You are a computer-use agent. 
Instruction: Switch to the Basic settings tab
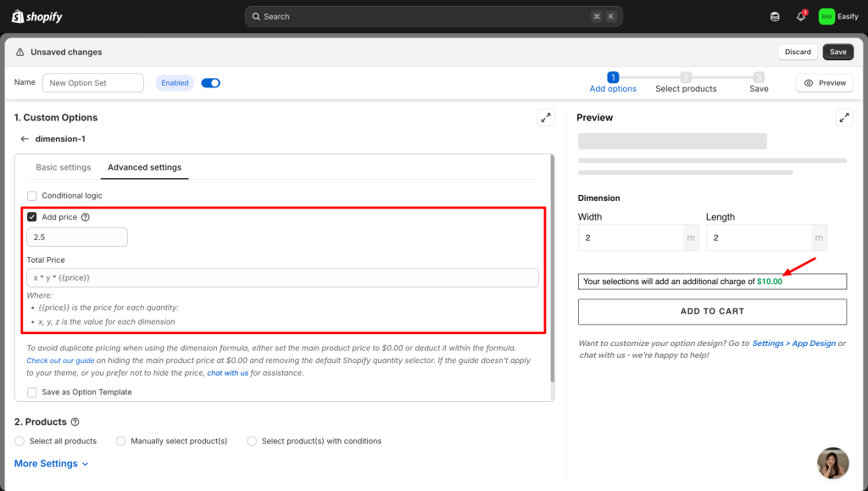point(64,167)
